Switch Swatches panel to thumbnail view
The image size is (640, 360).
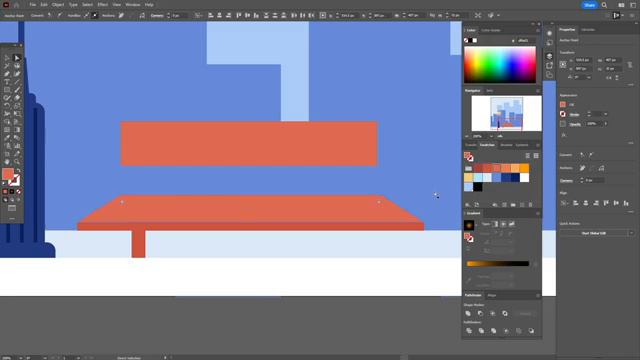pos(536,156)
